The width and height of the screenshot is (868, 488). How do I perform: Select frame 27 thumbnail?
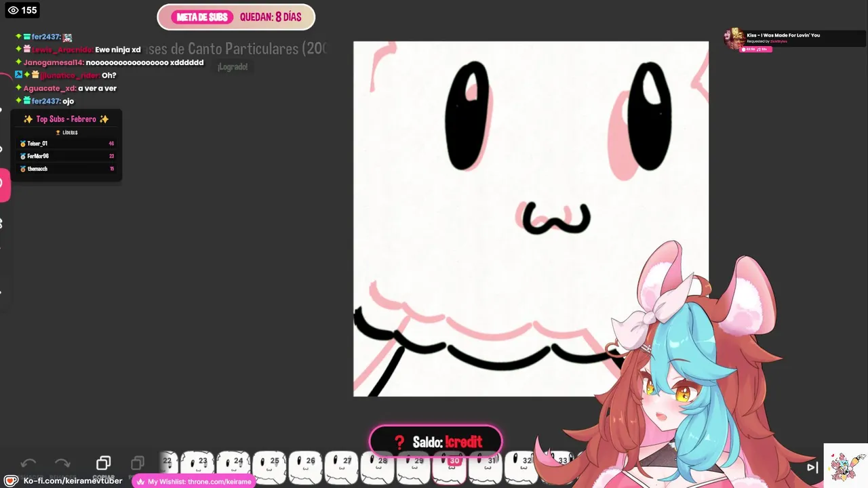point(342,468)
